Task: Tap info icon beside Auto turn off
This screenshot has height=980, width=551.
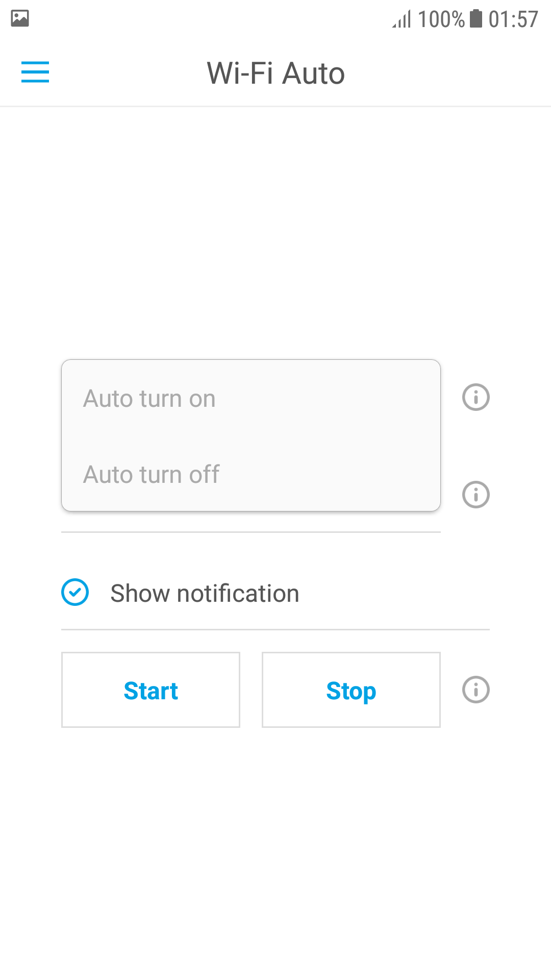Action: [x=475, y=494]
